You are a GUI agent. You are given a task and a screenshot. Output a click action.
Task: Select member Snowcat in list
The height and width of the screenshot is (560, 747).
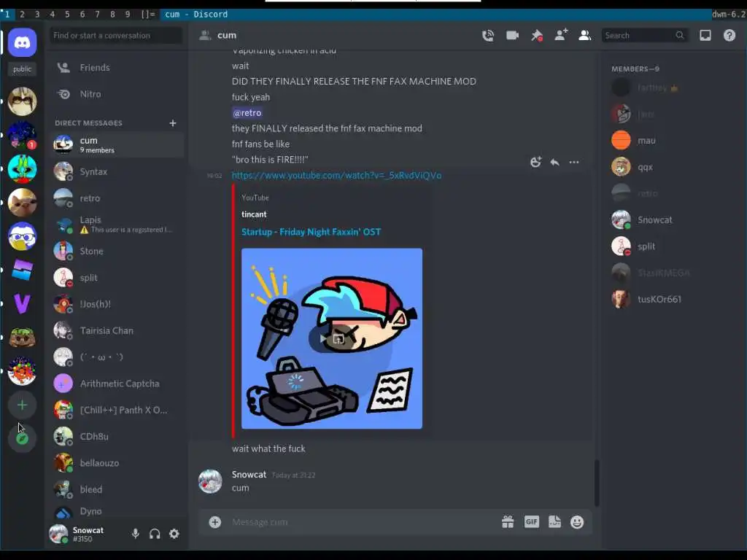[x=673, y=220]
